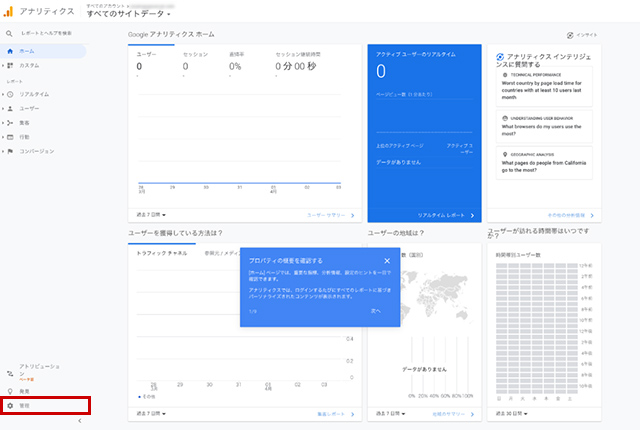Expand the カスタム sidebar section
The image size is (640, 430).
[3, 65]
